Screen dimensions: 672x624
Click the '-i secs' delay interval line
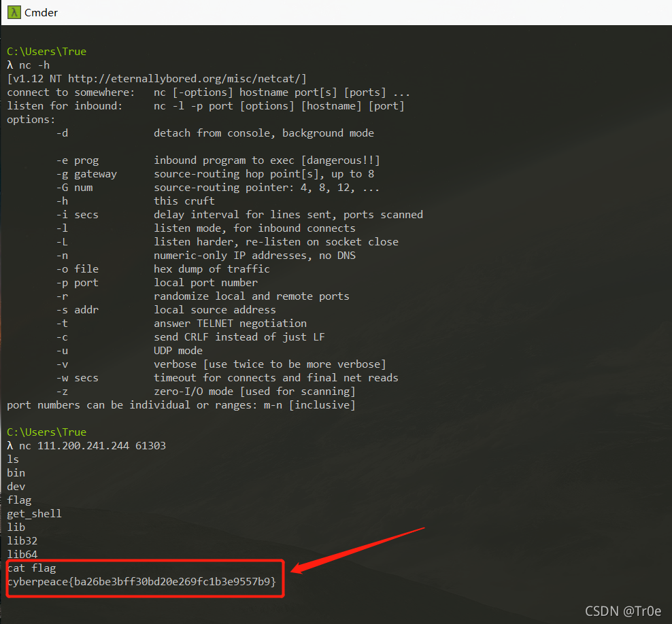pos(239,215)
